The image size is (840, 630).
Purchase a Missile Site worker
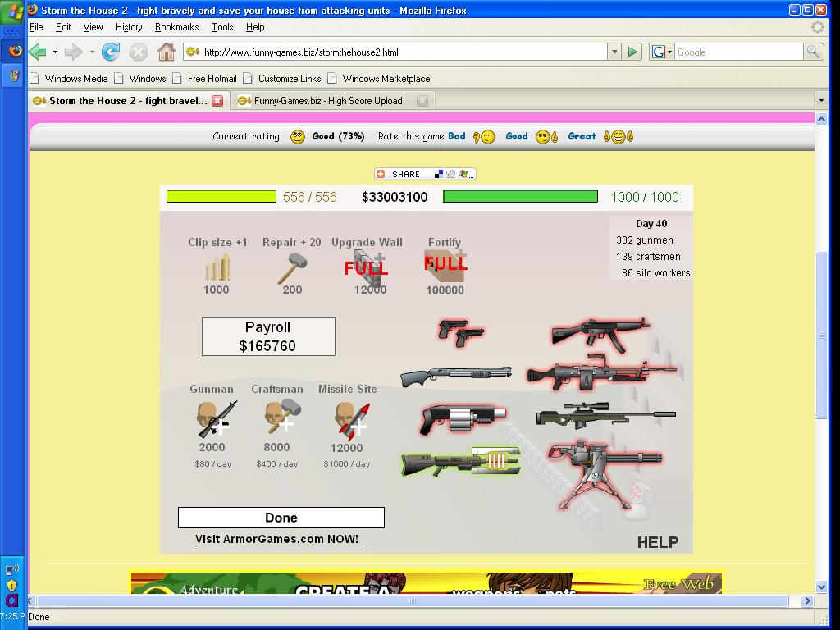[x=352, y=421]
